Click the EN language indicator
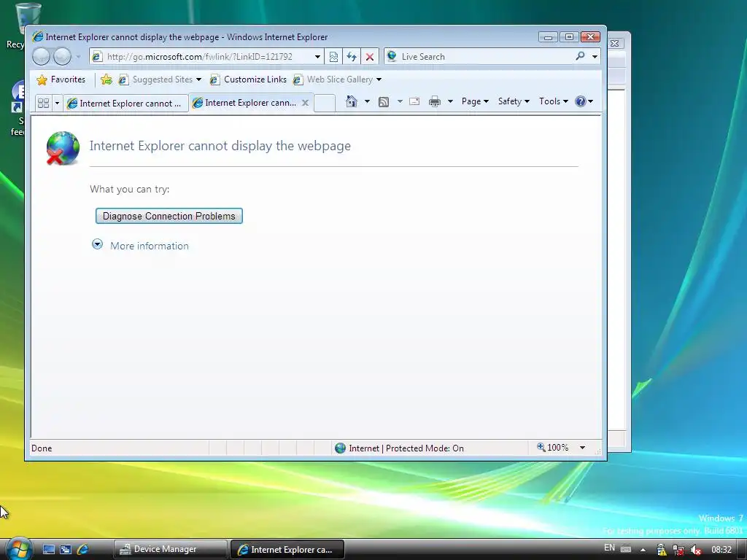Viewport: 747px width, 560px height. point(609,548)
